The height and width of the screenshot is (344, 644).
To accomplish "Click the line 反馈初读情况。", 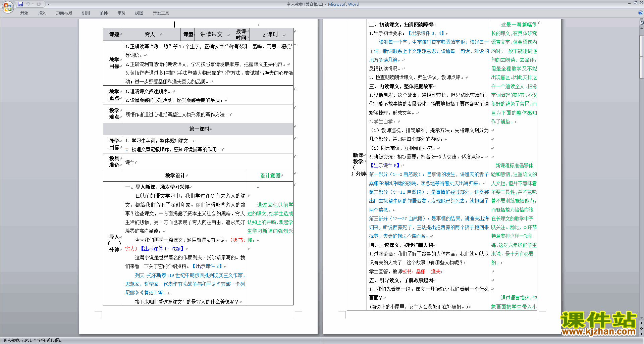I will 385,68.
